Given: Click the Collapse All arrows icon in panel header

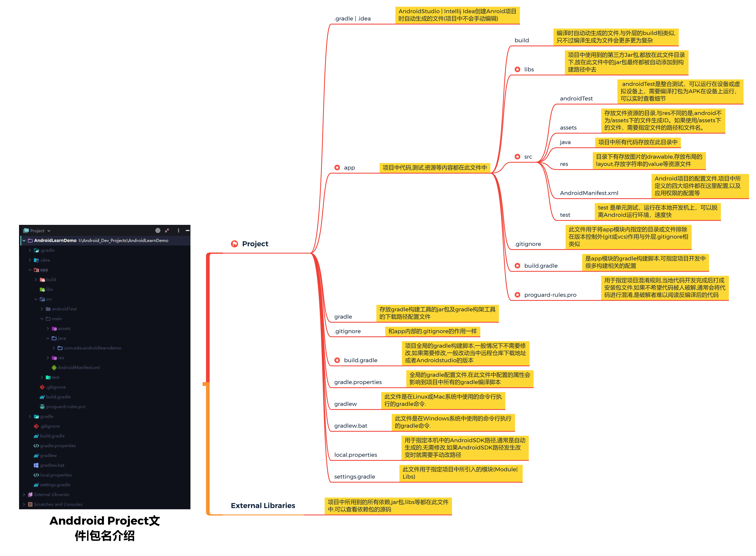Looking at the screenshot, I should click(167, 231).
